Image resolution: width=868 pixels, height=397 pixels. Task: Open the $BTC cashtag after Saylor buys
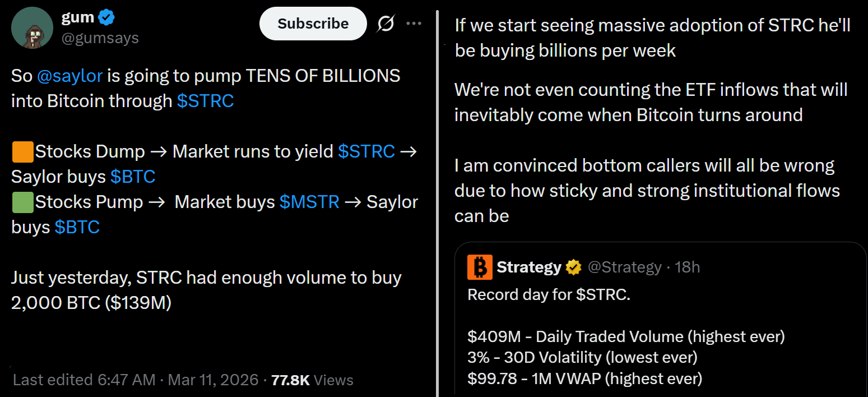click(x=133, y=176)
